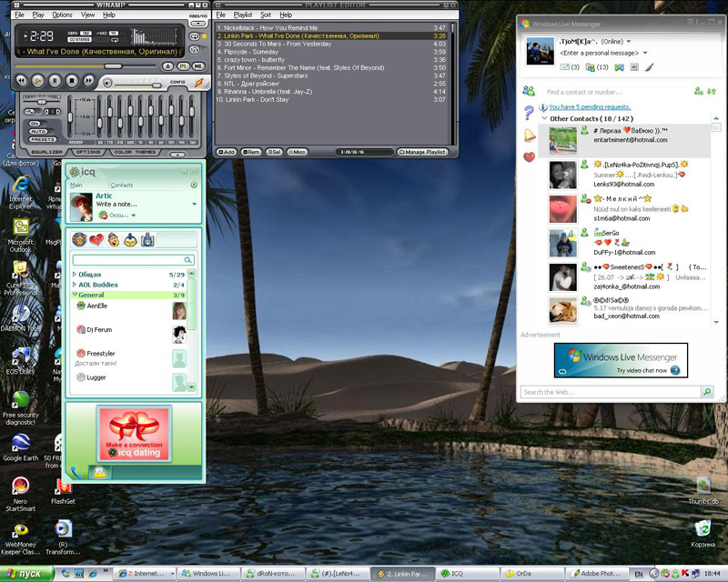Viewport: 728px width, 582px height.
Task: Click the Manage Playlist button
Action: [422, 152]
